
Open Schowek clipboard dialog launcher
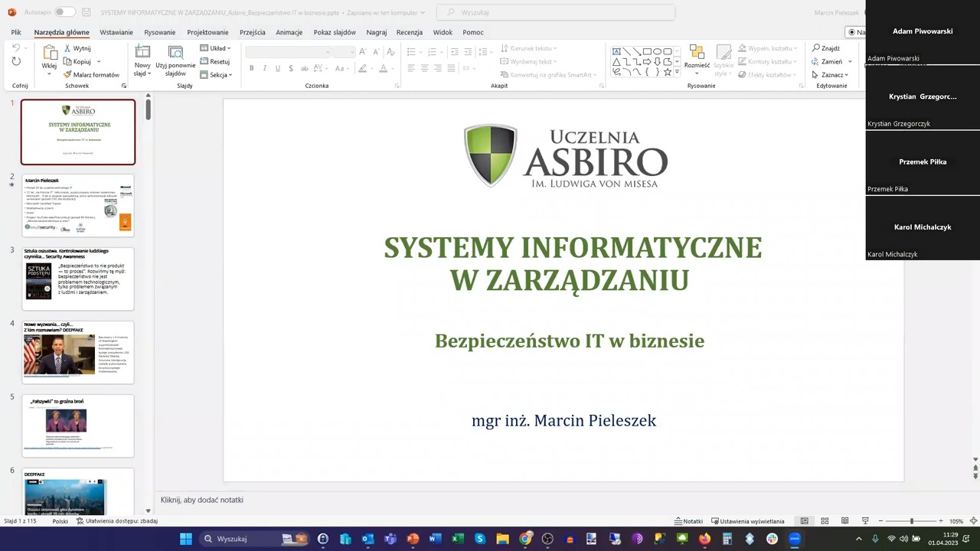coord(124,86)
